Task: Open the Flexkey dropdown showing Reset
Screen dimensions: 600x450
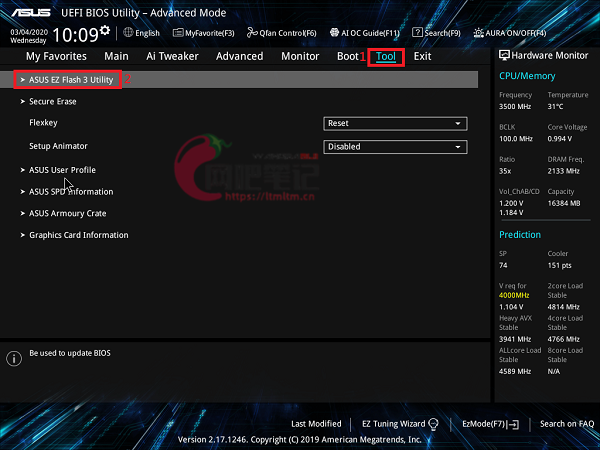Action: click(x=395, y=124)
